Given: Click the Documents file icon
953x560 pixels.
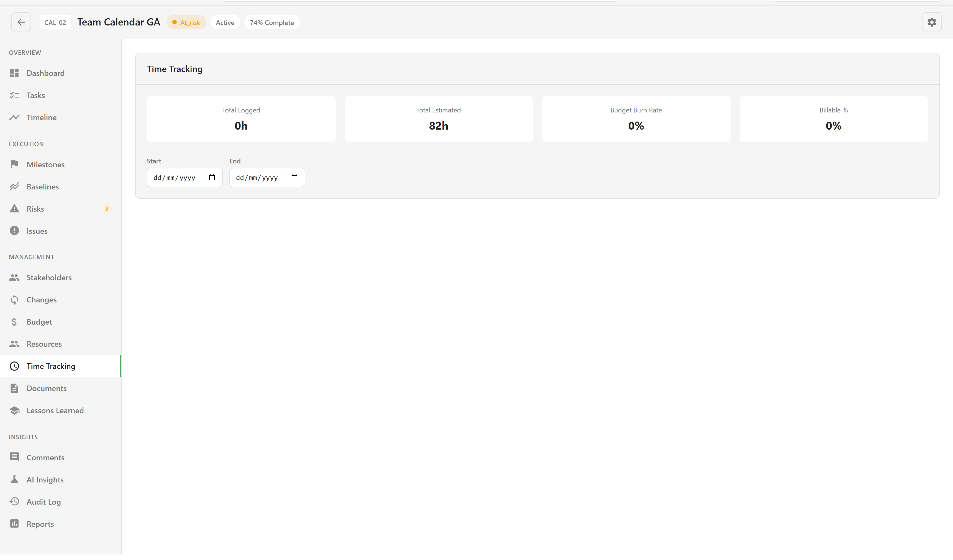Looking at the screenshot, I should 14,388.
